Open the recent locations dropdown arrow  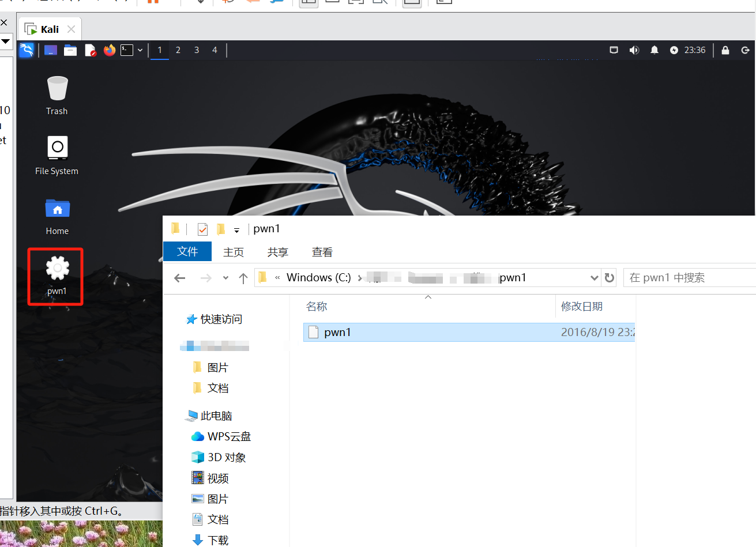point(225,278)
